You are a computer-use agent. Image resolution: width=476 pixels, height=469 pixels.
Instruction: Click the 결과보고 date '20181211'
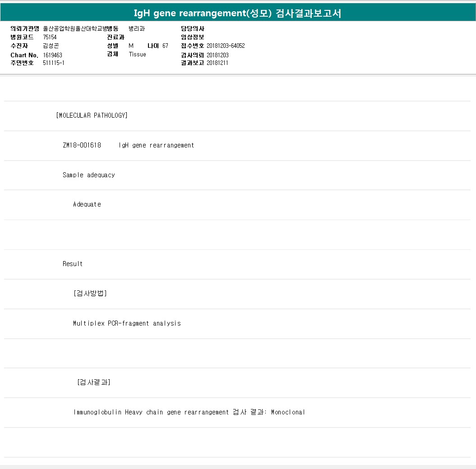(x=217, y=63)
